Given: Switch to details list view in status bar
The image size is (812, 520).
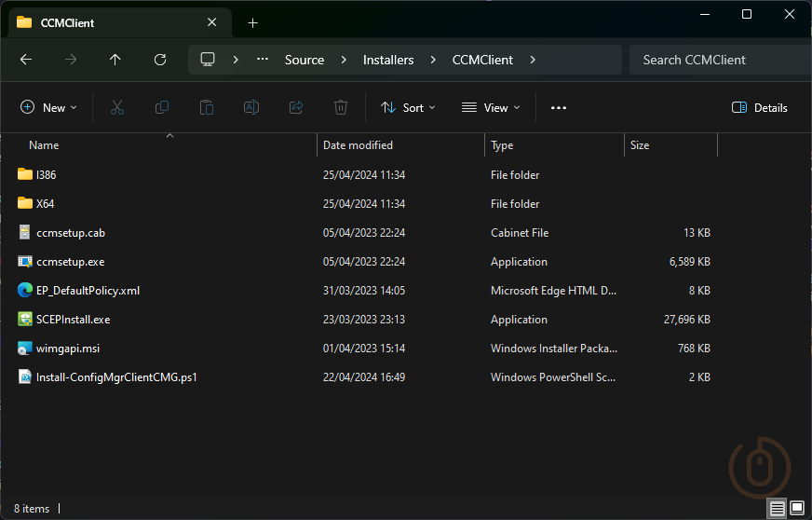Looking at the screenshot, I should click(x=777, y=508).
